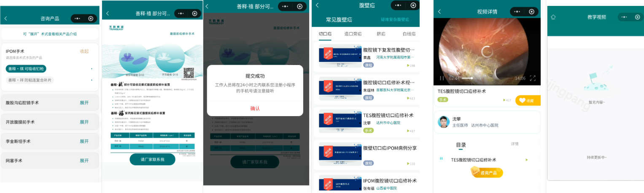Click the 613 play count
The image size is (644, 193).
point(411,98)
